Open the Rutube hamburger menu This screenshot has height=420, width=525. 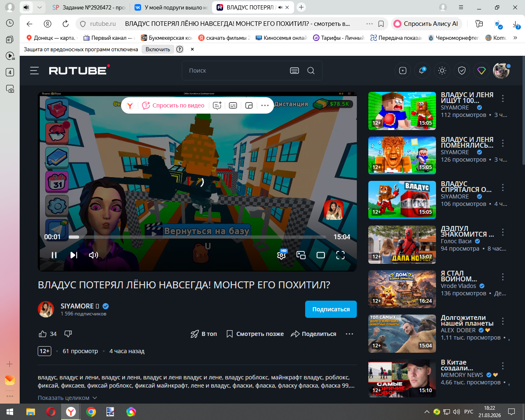click(34, 71)
